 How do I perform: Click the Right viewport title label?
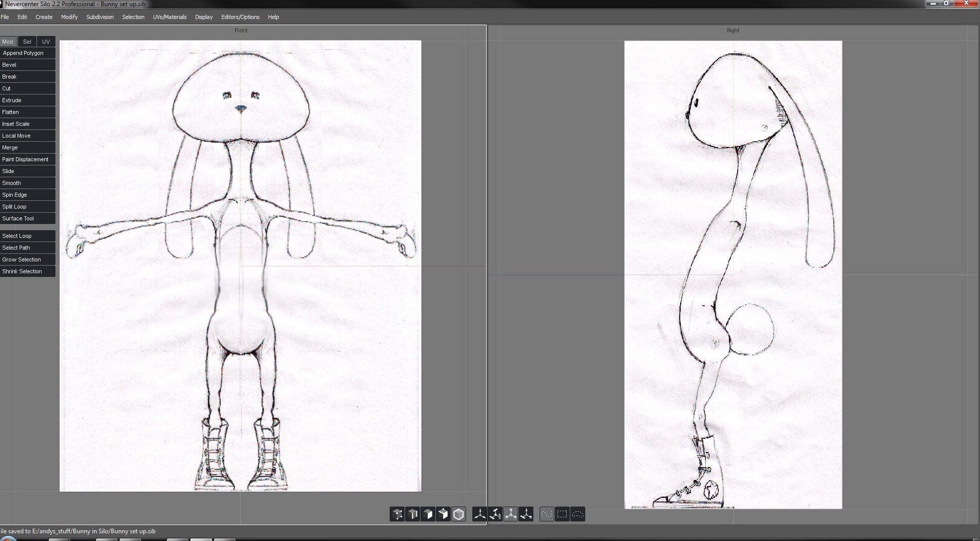tap(733, 30)
